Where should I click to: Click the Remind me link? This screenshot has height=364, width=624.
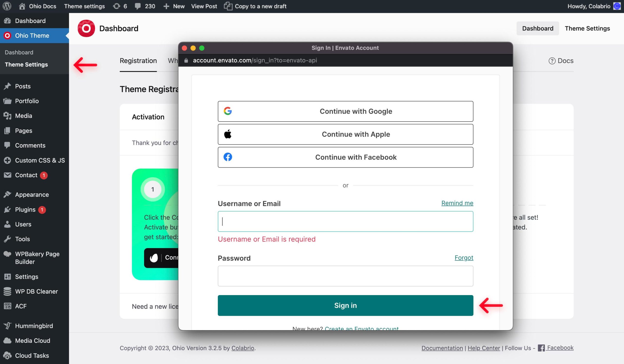[x=457, y=203]
